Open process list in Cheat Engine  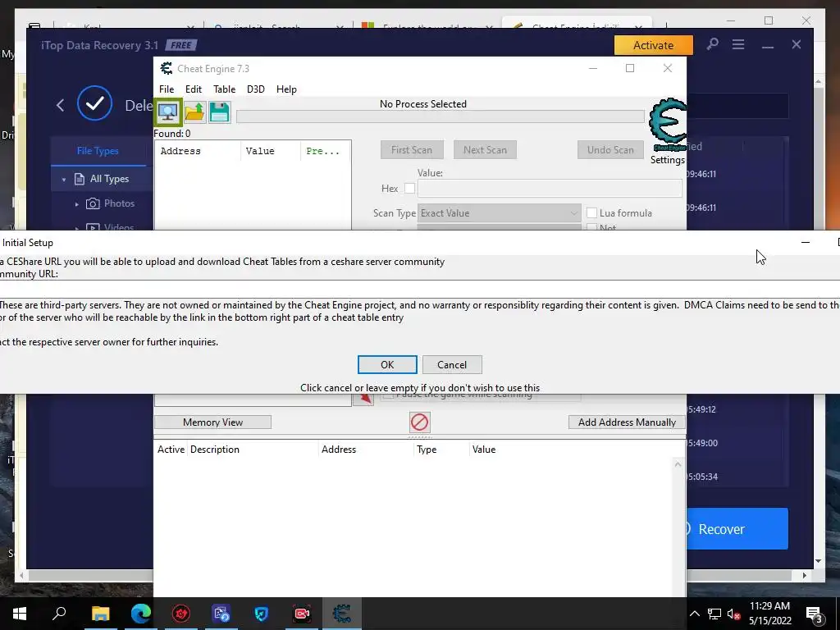pos(168,112)
